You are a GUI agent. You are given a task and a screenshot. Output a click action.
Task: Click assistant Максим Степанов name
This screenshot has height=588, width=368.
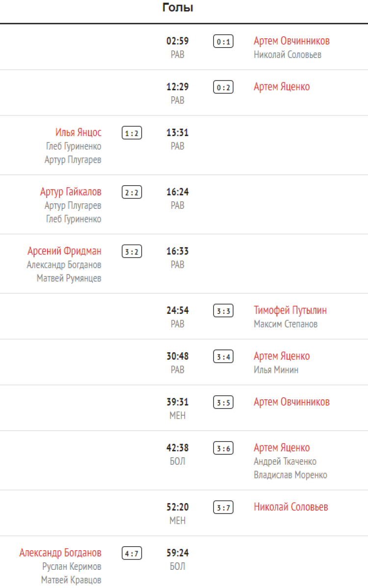tap(286, 324)
